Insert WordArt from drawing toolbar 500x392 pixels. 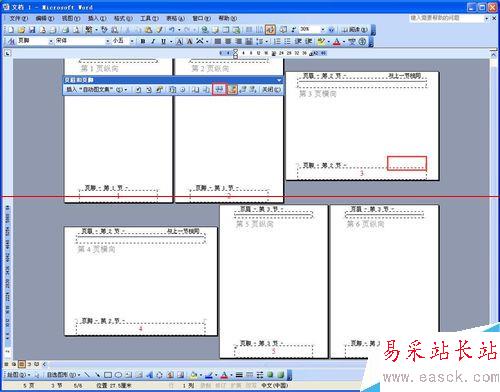pyautogui.click(x=149, y=375)
